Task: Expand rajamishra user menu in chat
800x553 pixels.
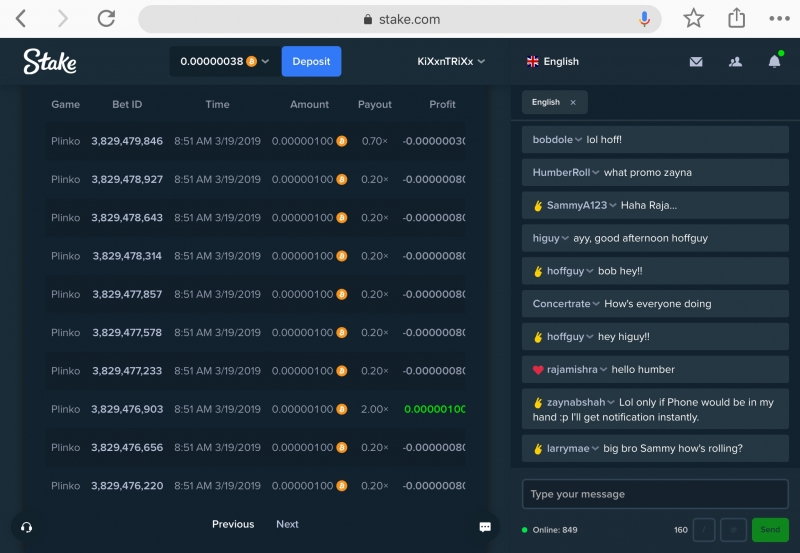Action: coord(603,369)
